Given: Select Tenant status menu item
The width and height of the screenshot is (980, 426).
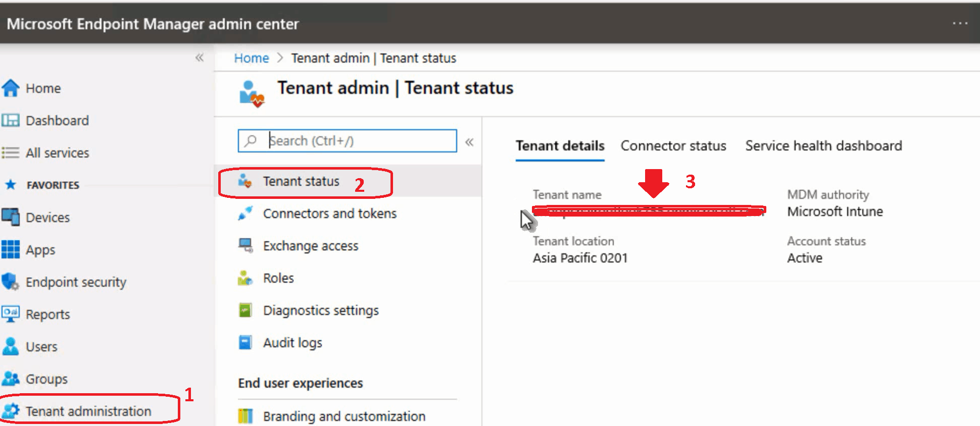Looking at the screenshot, I should [x=301, y=181].
